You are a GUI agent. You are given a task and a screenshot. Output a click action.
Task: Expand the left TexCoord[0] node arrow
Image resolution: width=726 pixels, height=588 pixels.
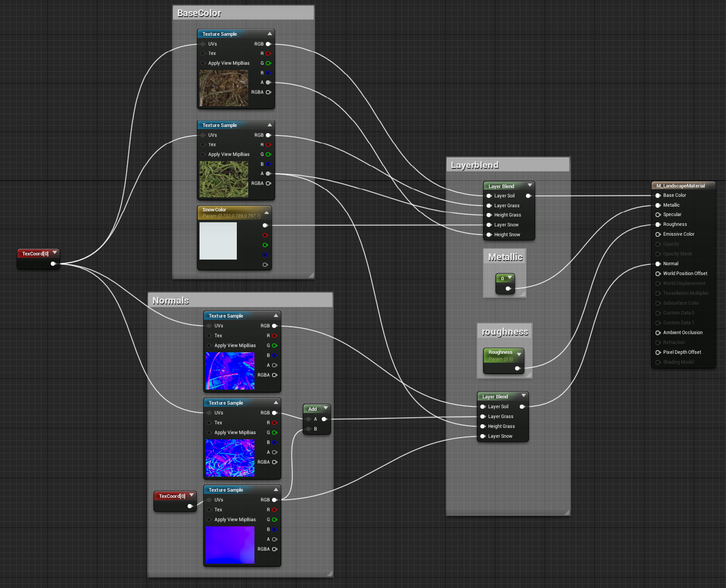click(54, 253)
